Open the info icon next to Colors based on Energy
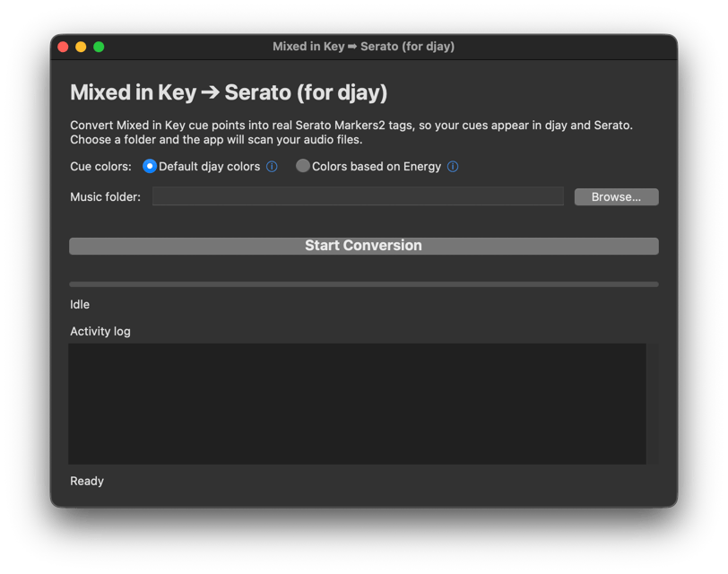This screenshot has width=728, height=574. 453,167
